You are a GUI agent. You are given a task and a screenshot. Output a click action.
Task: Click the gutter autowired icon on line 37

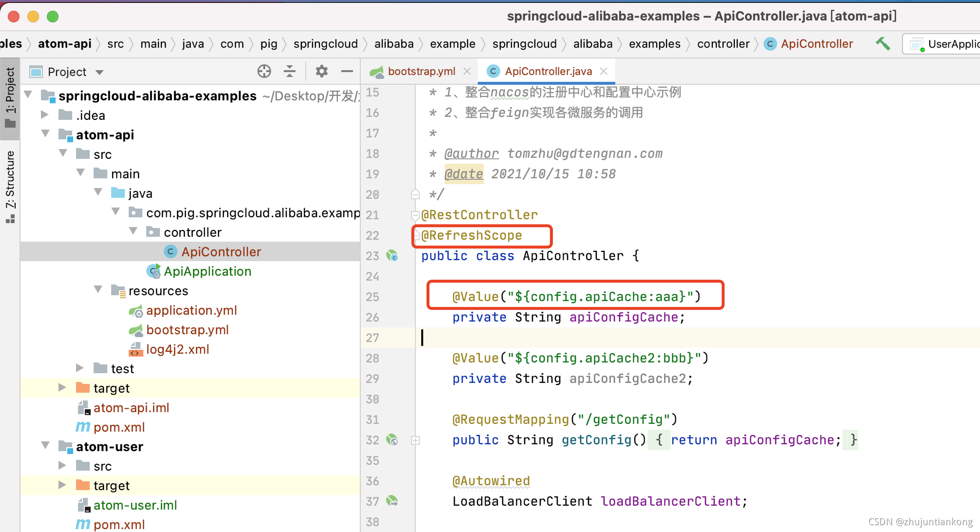(x=392, y=501)
